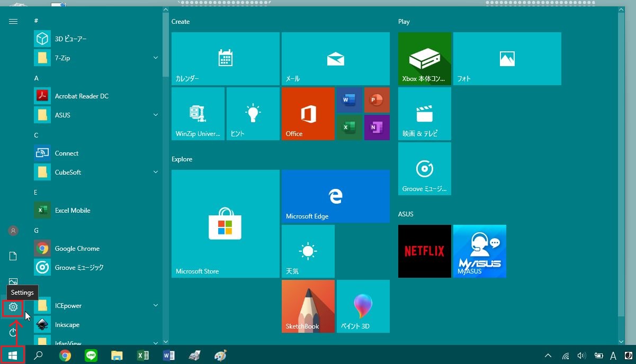Click the tile area scroll-down arrow
This screenshot has width=636, height=364.
(621, 342)
